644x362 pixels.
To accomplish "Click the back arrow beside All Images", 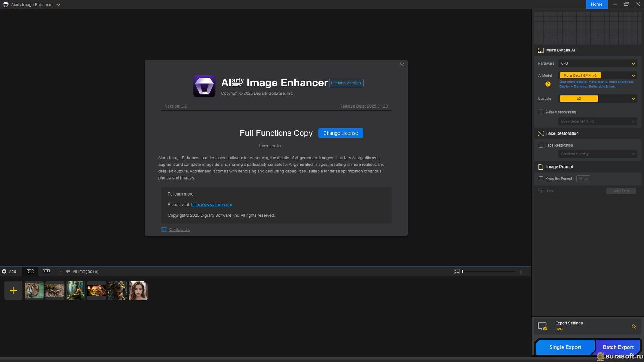I will [x=67, y=271].
